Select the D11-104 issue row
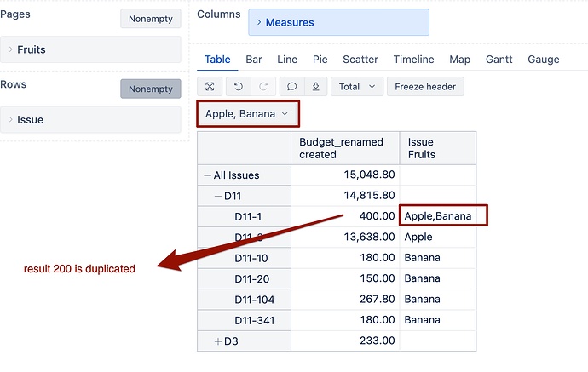588x372 pixels. click(244, 300)
